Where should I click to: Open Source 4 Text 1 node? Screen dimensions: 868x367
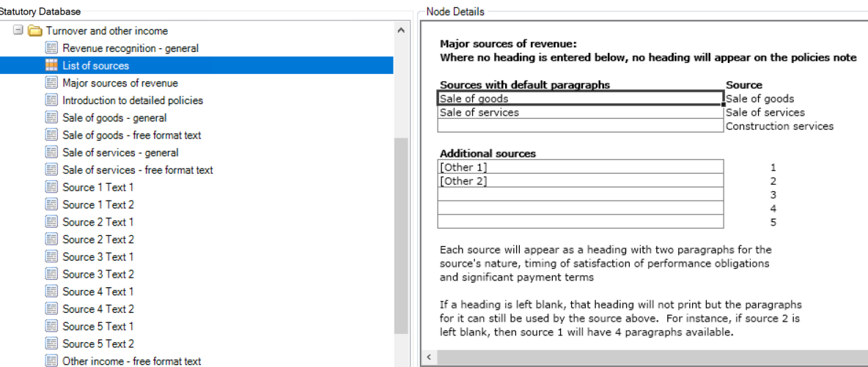pos(98,292)
